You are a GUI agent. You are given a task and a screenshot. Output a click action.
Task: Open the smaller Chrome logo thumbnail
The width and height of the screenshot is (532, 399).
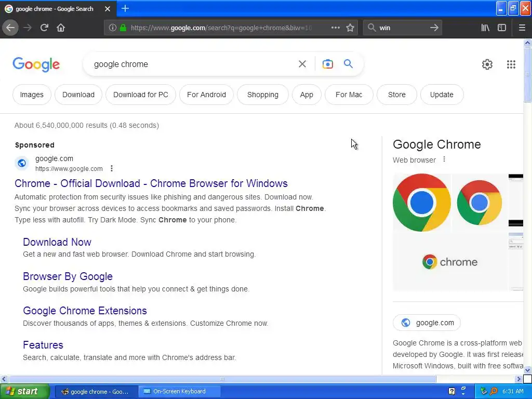[x=480, y=203]
